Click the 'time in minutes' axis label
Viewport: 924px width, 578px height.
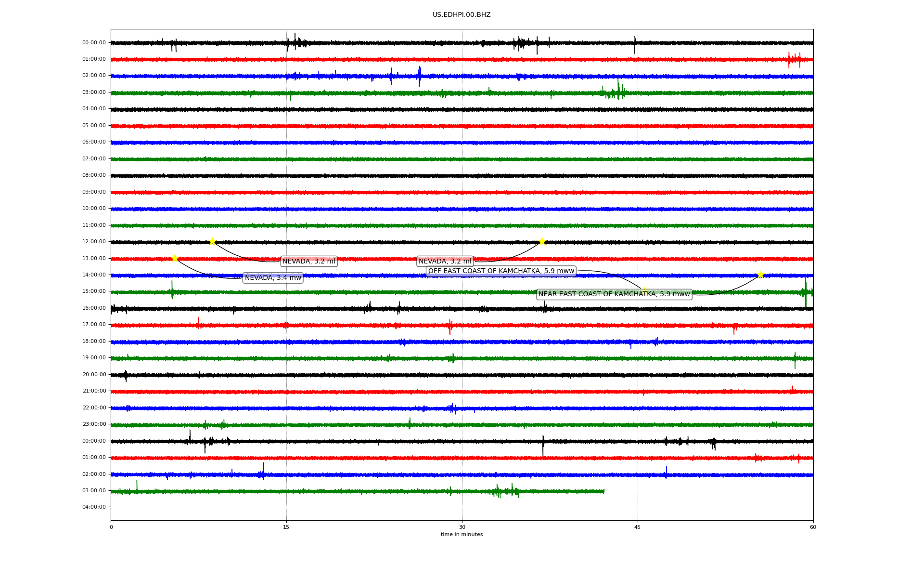pyautogui.click(x=462, y=534)
